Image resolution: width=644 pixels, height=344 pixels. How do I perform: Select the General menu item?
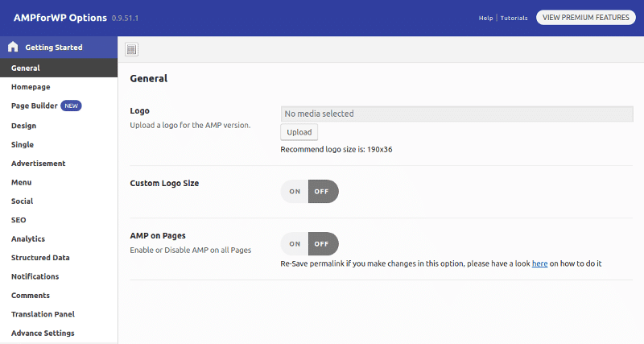pos(59,68)
